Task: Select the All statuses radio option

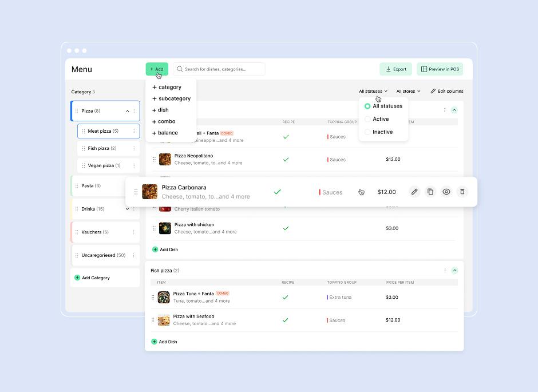Action: 367,106
